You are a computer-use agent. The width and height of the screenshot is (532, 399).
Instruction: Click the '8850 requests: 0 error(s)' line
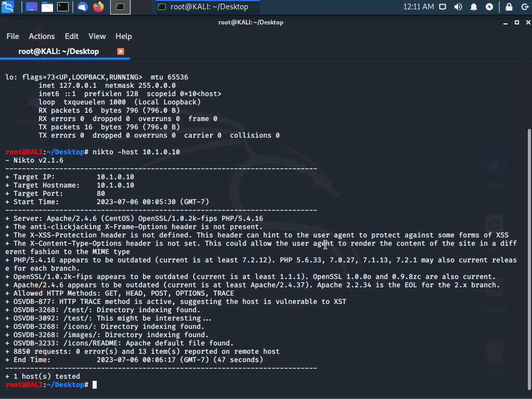point(142,352)
